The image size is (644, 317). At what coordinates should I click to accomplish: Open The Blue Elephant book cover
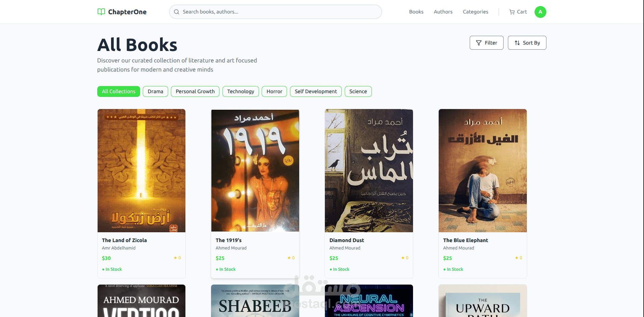point(483,170)
